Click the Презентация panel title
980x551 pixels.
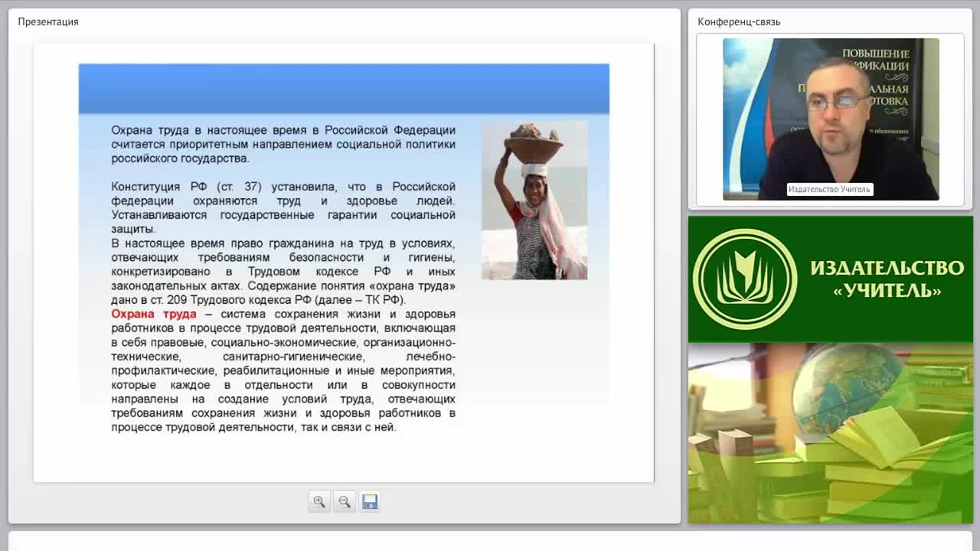click(48, 21)
